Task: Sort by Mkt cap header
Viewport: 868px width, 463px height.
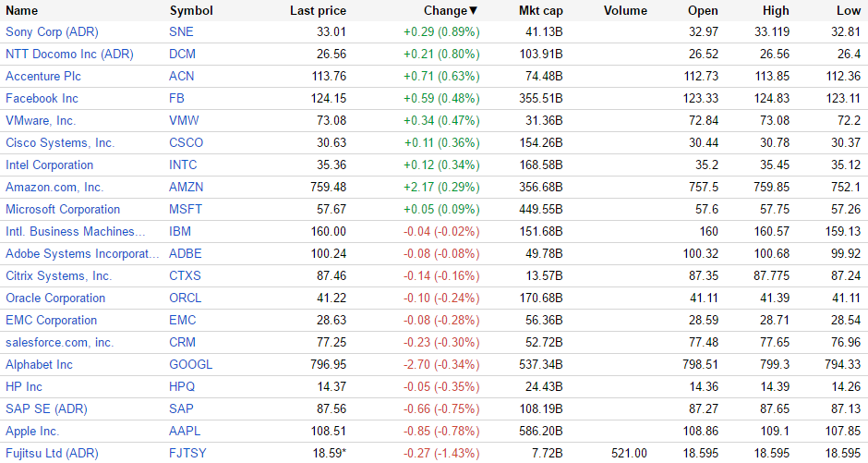Action: pos(540,11)
